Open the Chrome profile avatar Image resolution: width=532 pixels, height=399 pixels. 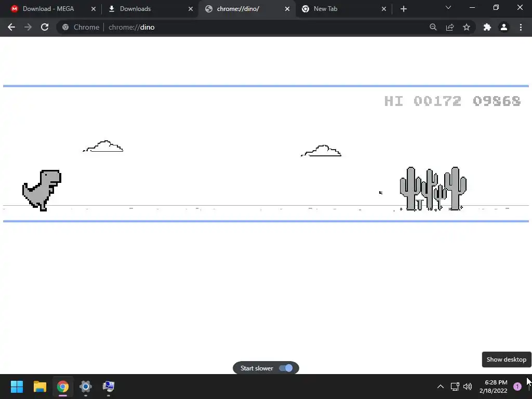tap(504, 27)
